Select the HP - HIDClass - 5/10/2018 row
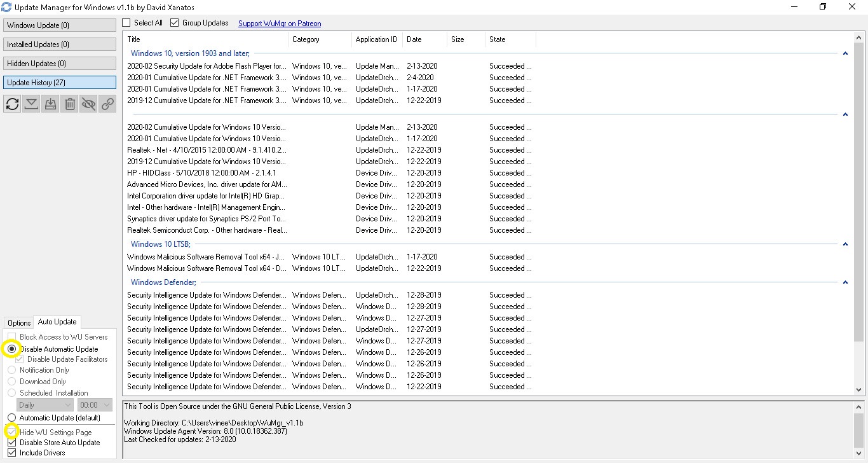This screenshot has height=463, width=868. pyautogui.click(x=329, y=173)
